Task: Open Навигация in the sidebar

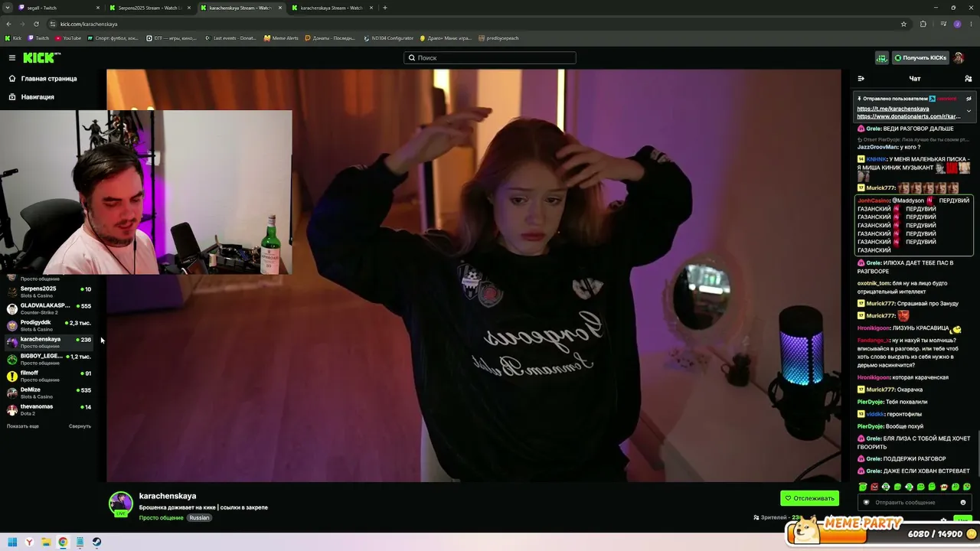Action: tap(31, 97)
